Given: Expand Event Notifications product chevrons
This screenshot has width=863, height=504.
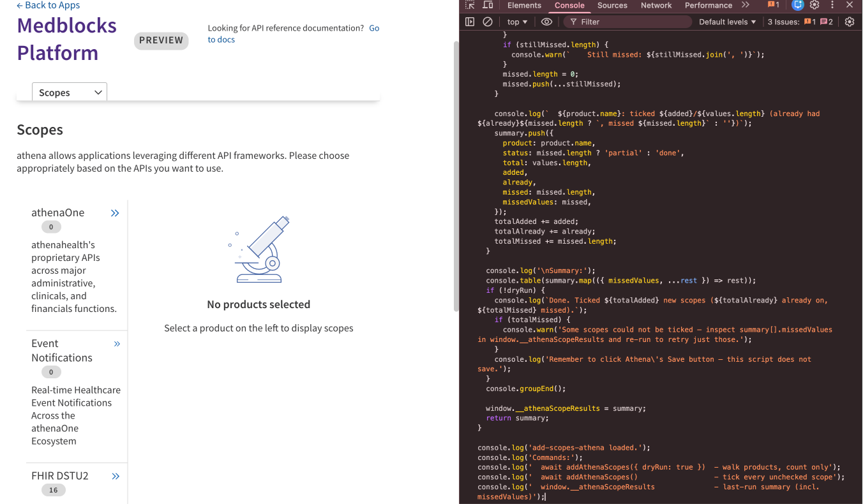Looking at the screenshot, I should (x=117, y=344).
